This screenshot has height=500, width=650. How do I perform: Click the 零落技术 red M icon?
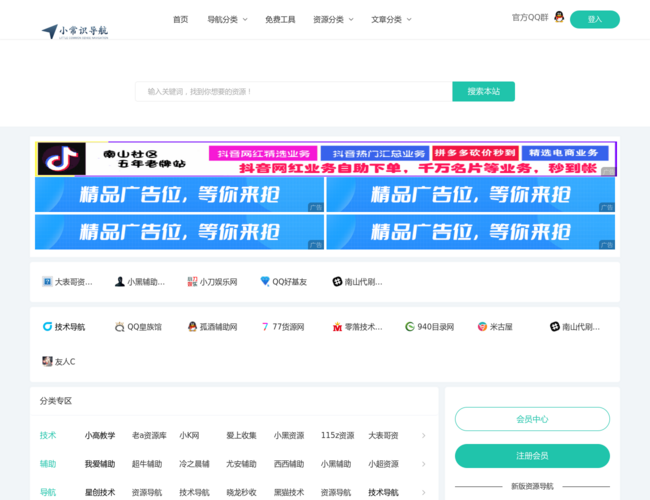[x=337, y=327]
